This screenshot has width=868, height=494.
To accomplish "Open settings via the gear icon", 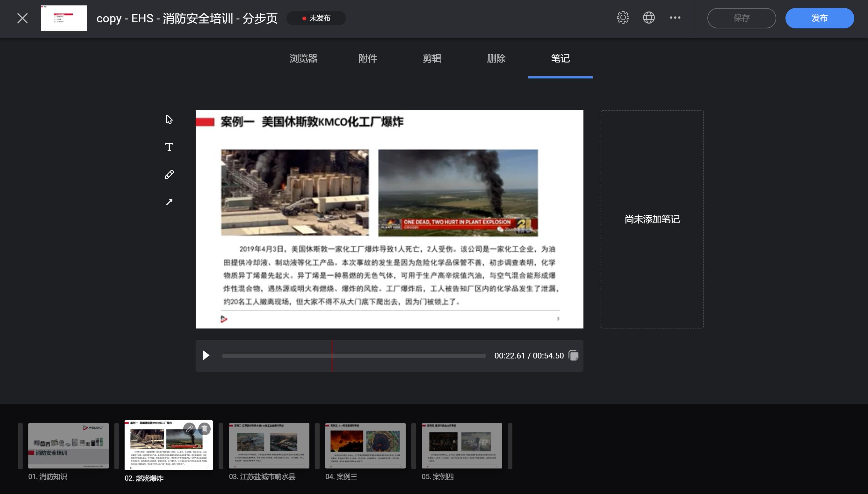I will 623,17.
